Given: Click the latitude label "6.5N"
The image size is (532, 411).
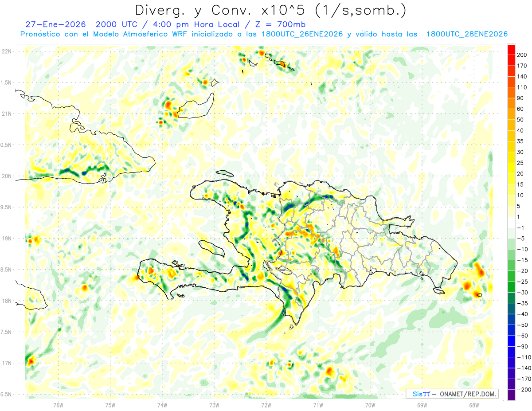Looking at the screenshot, I should click(7, 394).
